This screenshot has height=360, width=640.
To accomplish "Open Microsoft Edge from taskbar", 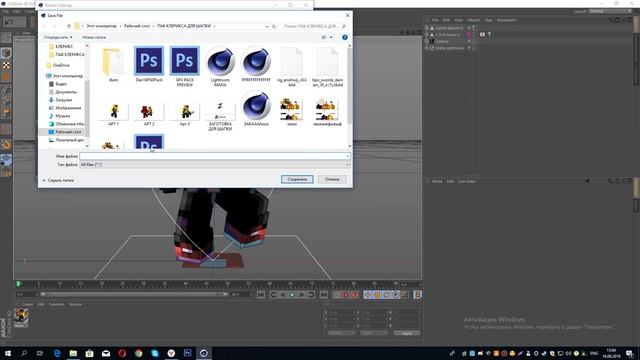I will [x=57, y=353].
